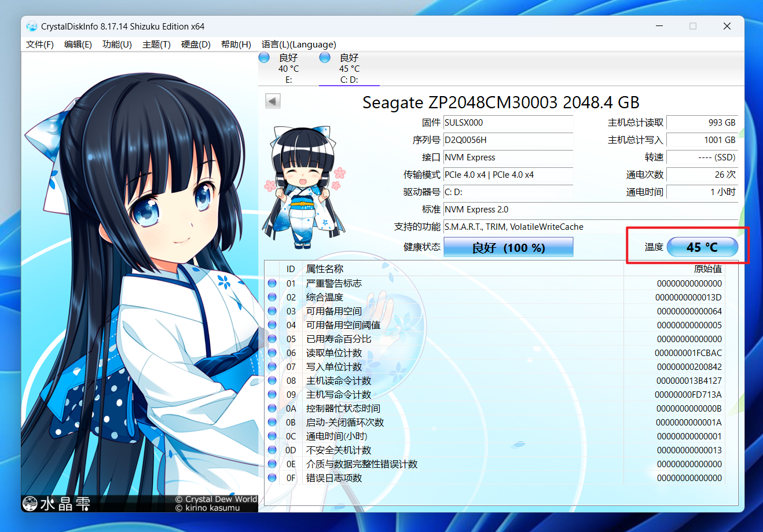763x532 pixels.
Task: Click status orb for attribute 0B 启动-关闭循环次数
Action: pyautogui.click(x=272, y=423)
